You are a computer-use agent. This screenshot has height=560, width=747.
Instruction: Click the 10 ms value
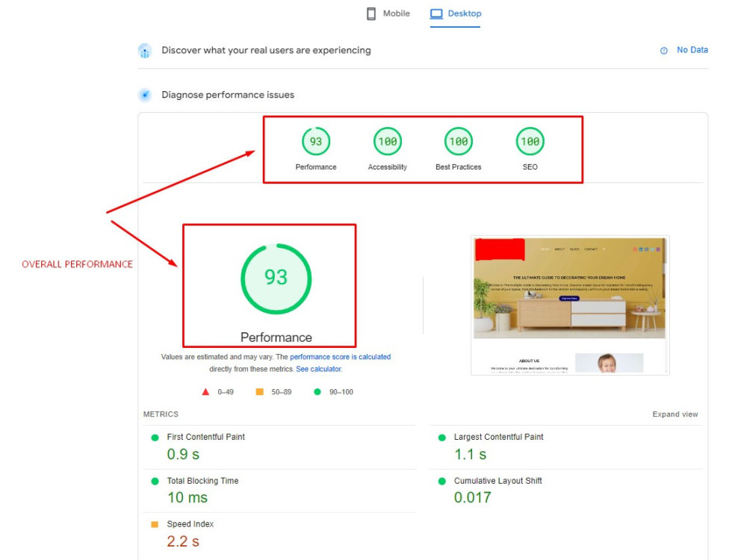187,497
